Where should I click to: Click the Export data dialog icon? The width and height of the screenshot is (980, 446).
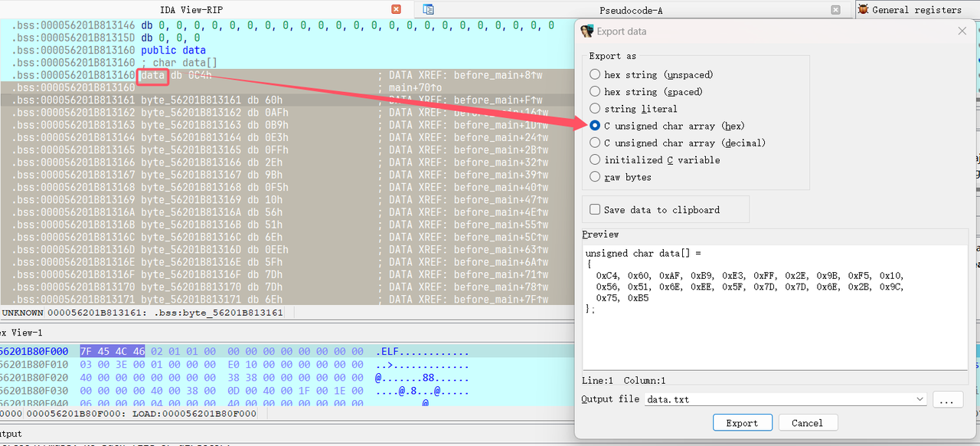click(x=587, y=31)
